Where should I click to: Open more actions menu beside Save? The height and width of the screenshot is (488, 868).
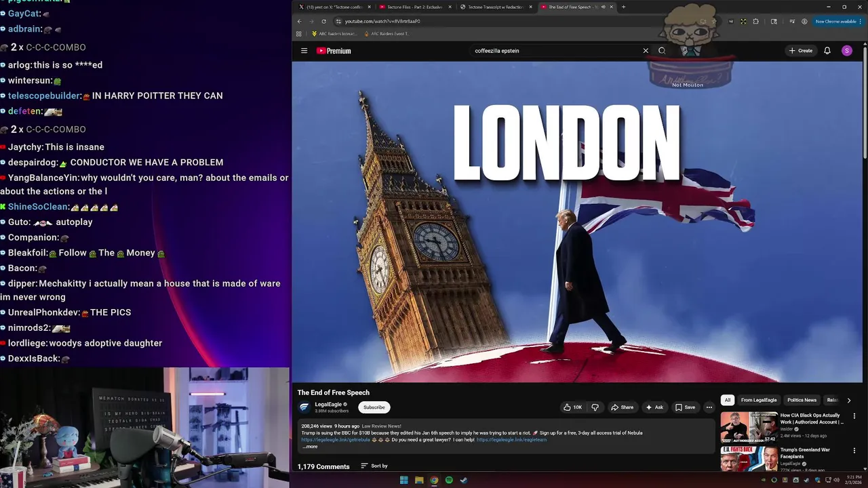pos(709,407)
